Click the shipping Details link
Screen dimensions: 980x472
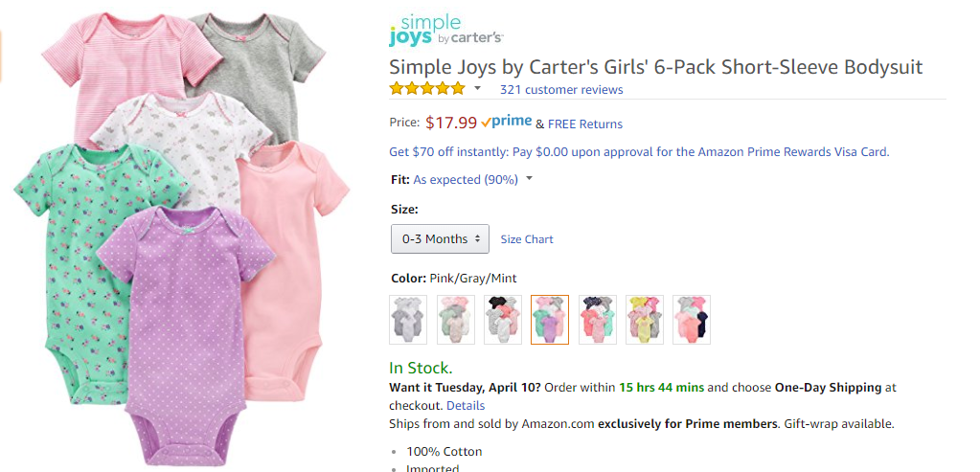[466, 406]
